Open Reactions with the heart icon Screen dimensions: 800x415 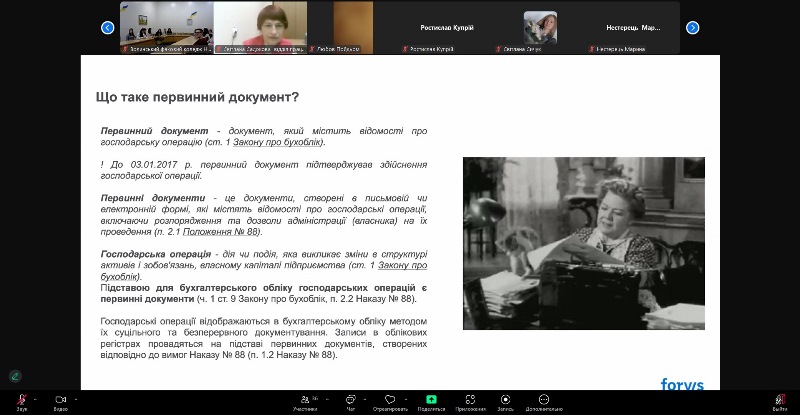click(390, 401)
